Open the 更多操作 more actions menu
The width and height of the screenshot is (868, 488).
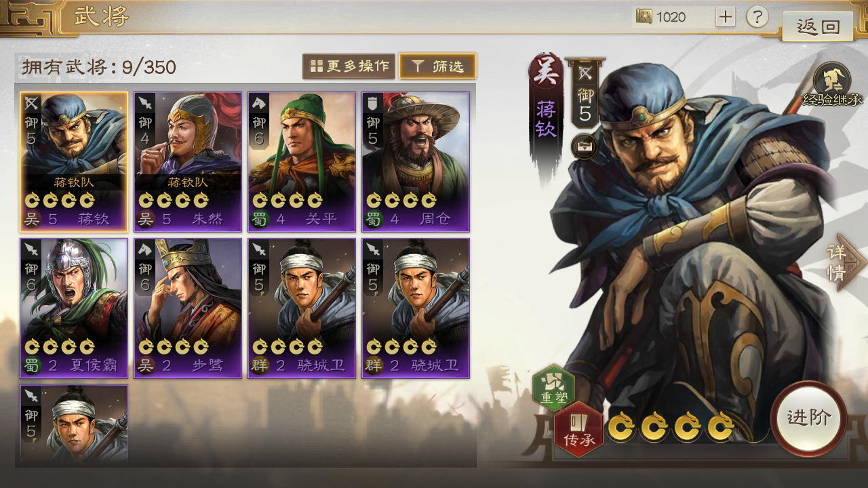pyautogui.click(x=349, y=66)
